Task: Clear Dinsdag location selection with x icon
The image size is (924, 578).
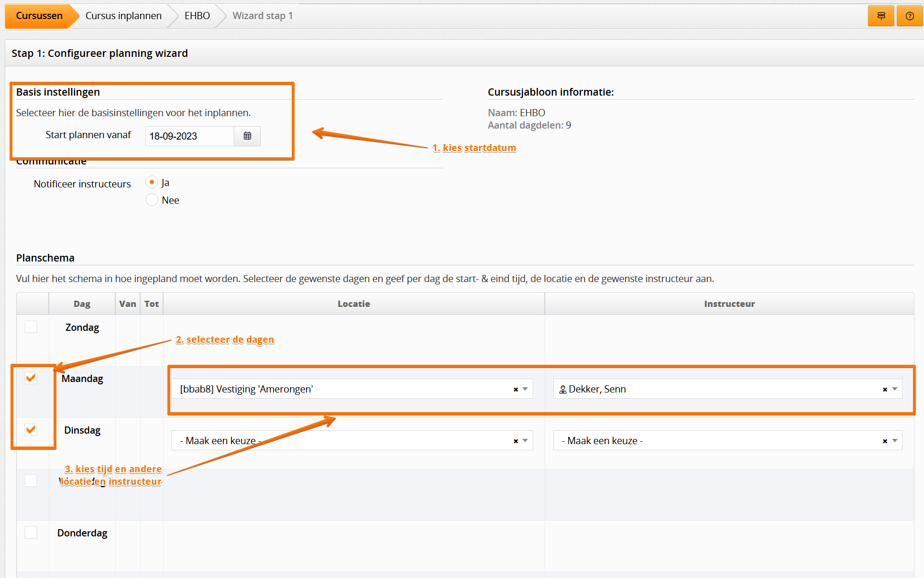Action: click(516, 441)
